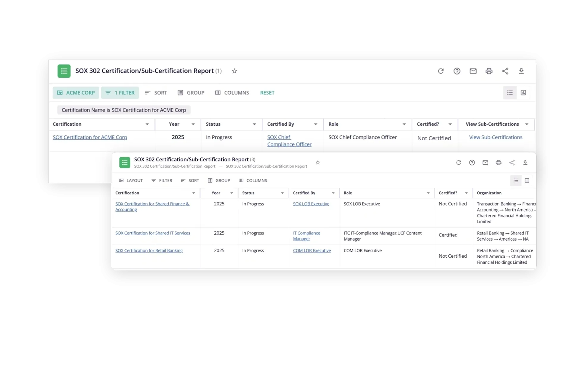Click the refresh icon in top report header

(441, 71)
